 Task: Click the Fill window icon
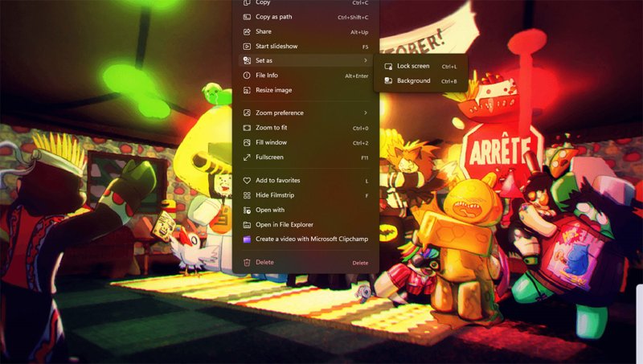[247, 143]
